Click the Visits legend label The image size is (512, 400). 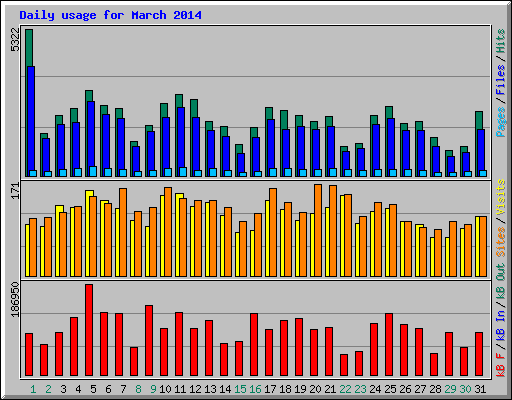(501, 197)
